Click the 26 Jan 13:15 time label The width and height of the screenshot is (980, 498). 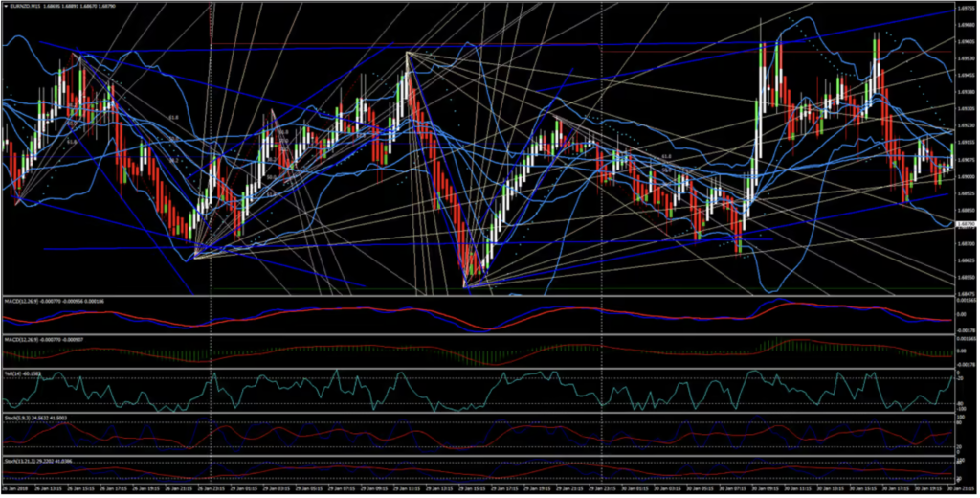coord(49,487)
